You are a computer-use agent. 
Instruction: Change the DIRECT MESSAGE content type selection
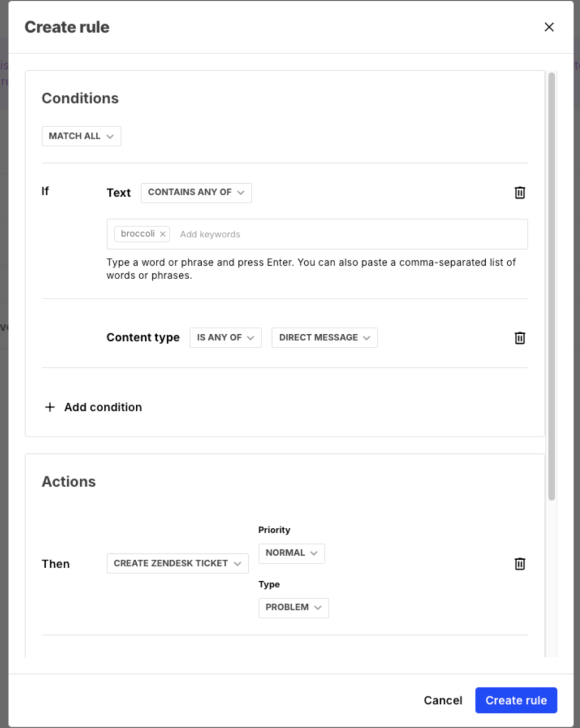[x=324, y=337]
